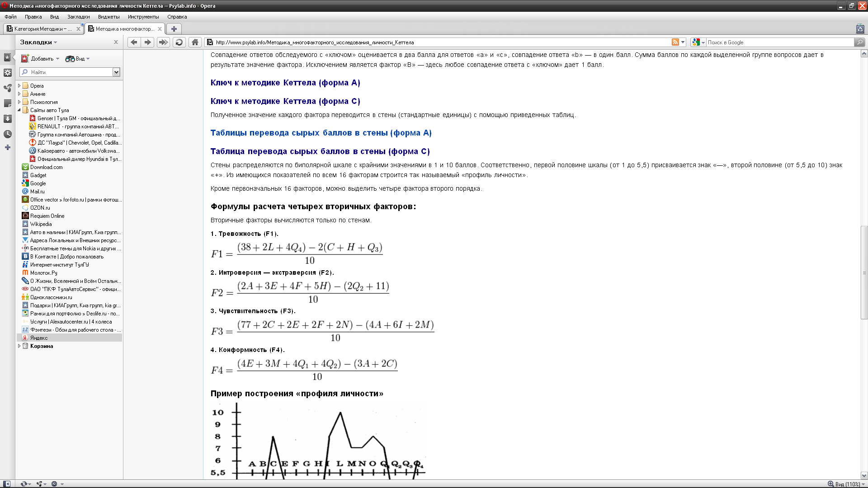
Task: Open the RSS feed icon in address bar
Action: click(675, 42)
